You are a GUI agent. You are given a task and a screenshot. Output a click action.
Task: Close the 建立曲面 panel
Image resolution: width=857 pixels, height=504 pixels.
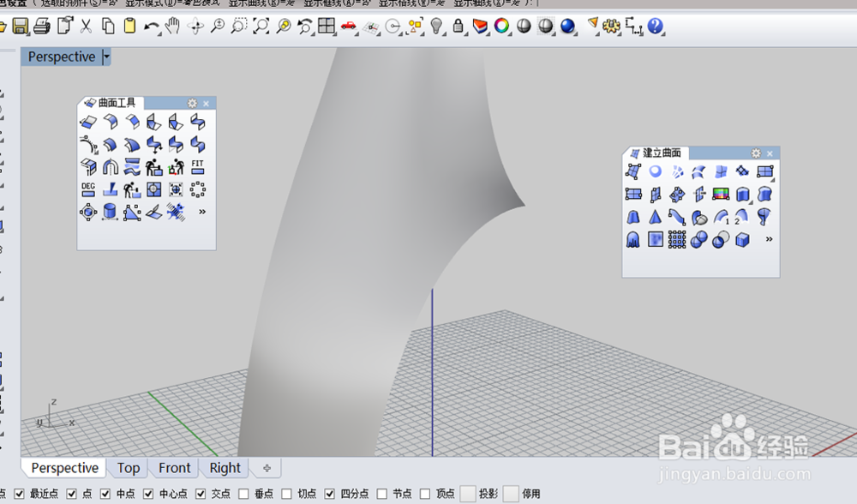770,153
